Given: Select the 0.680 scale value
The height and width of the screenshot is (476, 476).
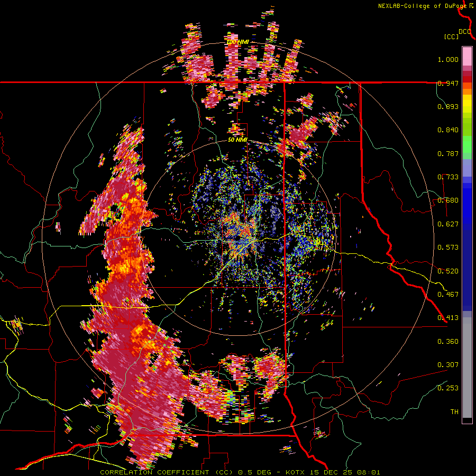Looking at the screenshot, I should coord(448,200).
